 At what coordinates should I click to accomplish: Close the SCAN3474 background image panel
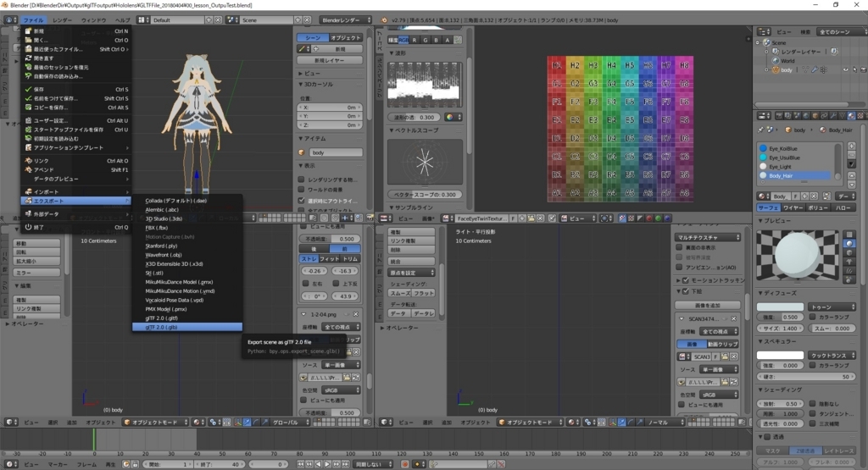click(733, 318)
